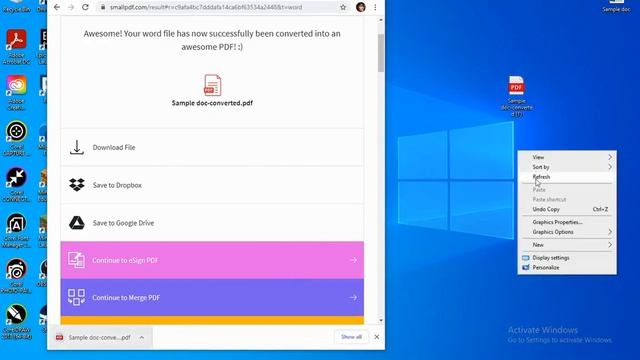Continue to eSign PDF
This screenshot has height=360, width=640.
tap(212, 260)
